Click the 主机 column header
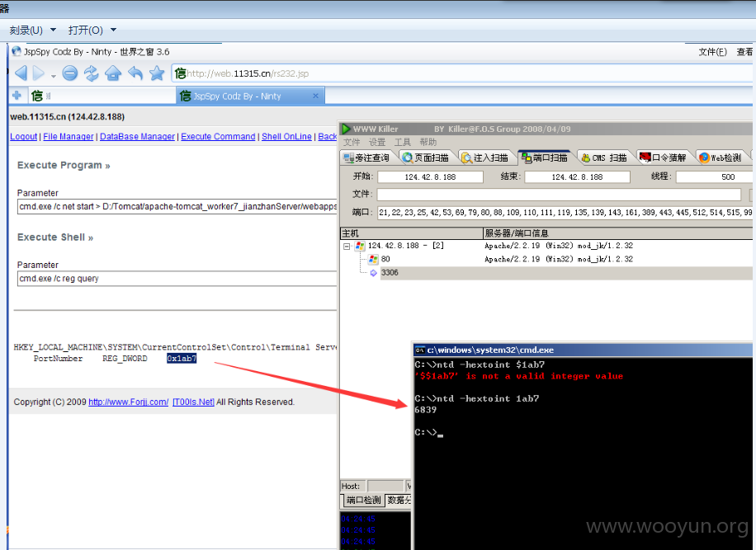This screenshot has width=756, height=550. coord(411,233)
